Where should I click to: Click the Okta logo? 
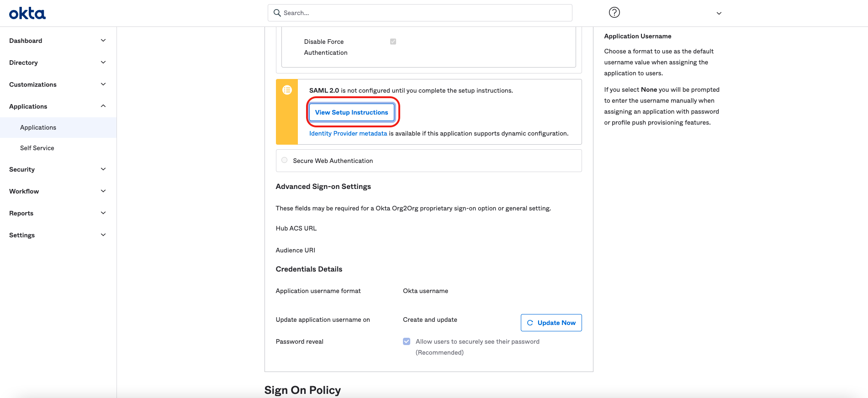[27, 13]
